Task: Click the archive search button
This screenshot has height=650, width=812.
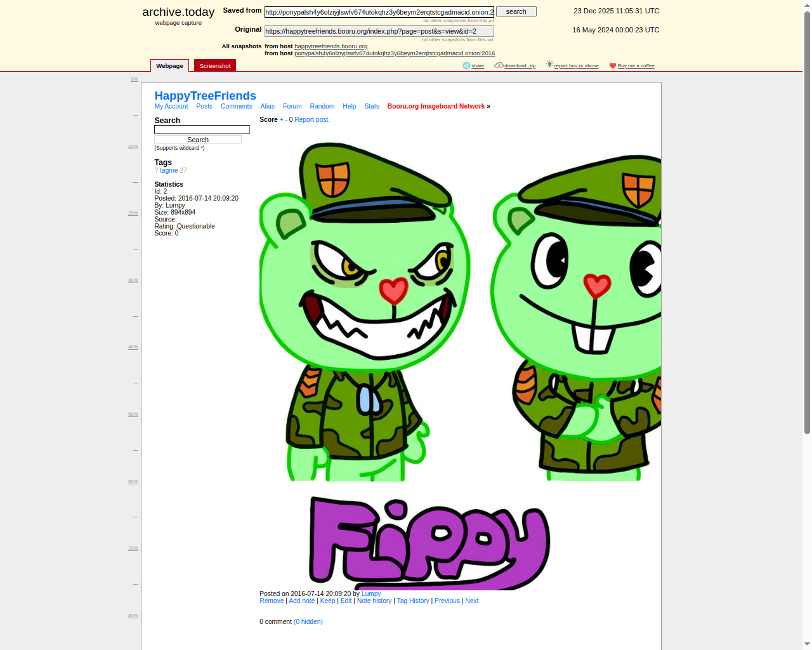Action: coord(516,11)
